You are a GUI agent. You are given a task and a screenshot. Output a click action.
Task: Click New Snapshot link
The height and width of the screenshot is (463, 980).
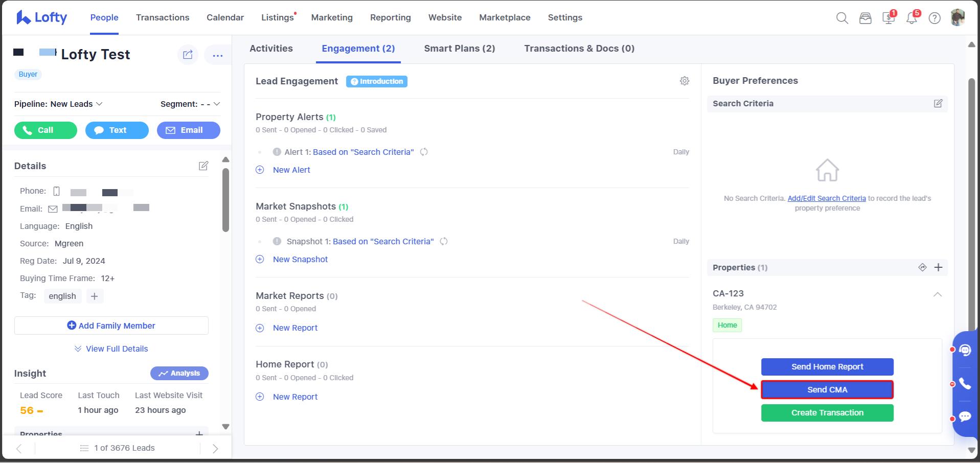pyautogui.click(x=300, y=259)
